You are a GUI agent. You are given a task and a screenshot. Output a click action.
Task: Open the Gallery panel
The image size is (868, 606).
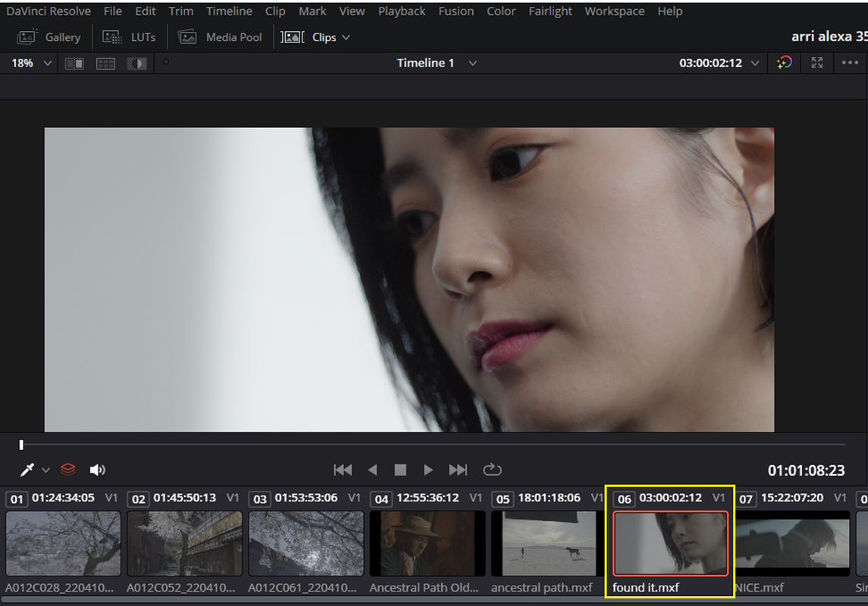[49, 37]
